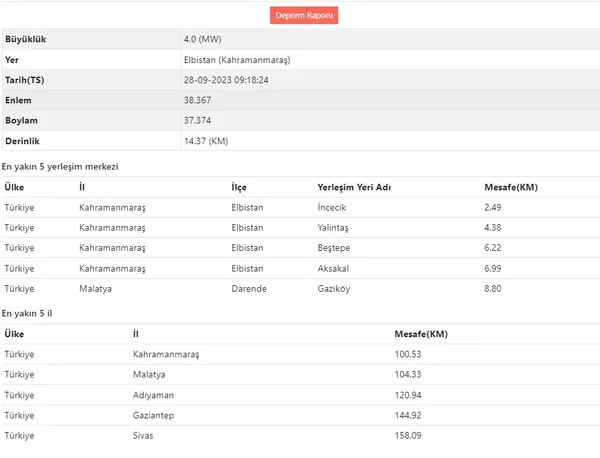The width and height of the screenshot is (600, 458).
Task: Click the Gaziantep province entry
Action: [x=155, y=415]
